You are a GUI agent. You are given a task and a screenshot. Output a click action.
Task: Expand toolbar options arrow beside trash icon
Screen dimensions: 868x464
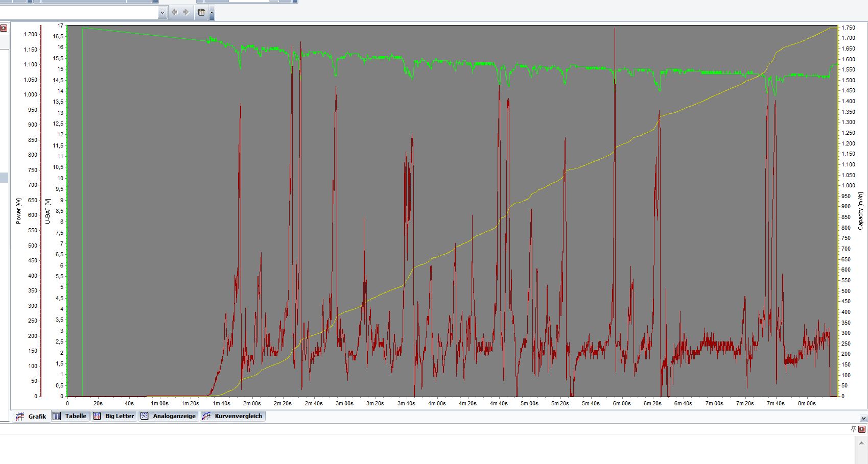(x=212, y=13)
